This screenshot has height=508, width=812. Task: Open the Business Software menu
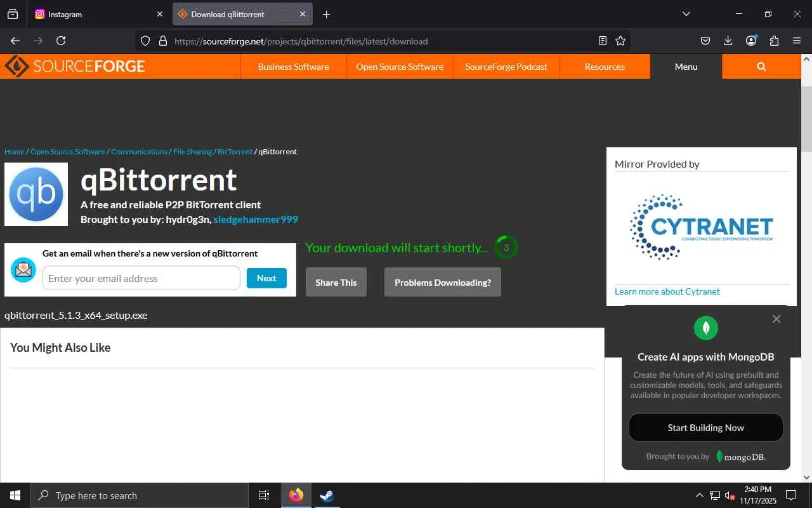pos(294,67)
